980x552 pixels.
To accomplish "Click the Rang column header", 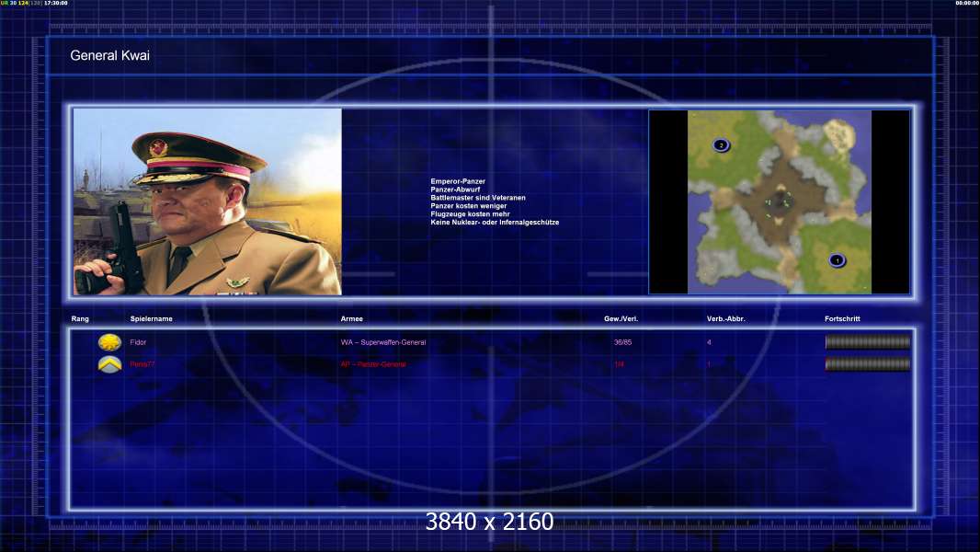I will 80,319.
